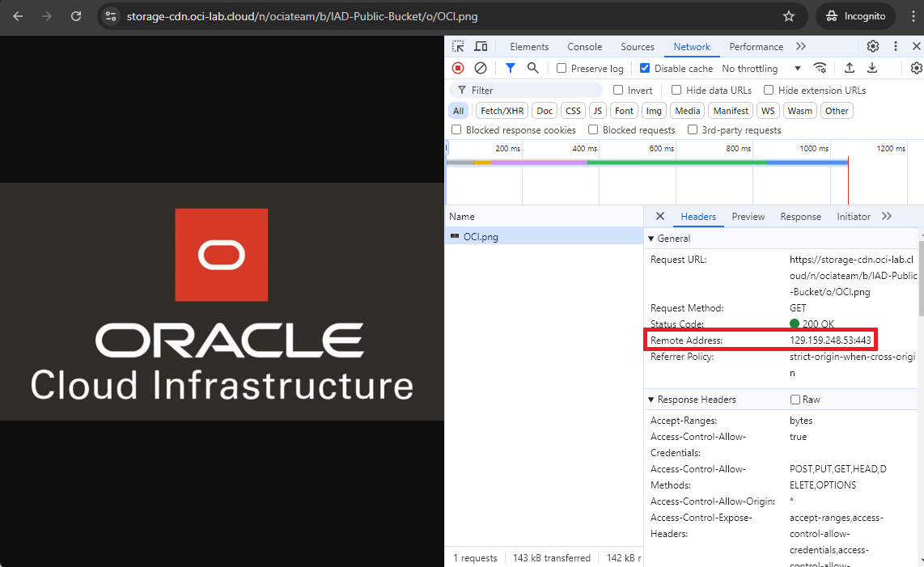Stop recording network log
This screenshot has width=924, height=567.
tap(458, 69)
